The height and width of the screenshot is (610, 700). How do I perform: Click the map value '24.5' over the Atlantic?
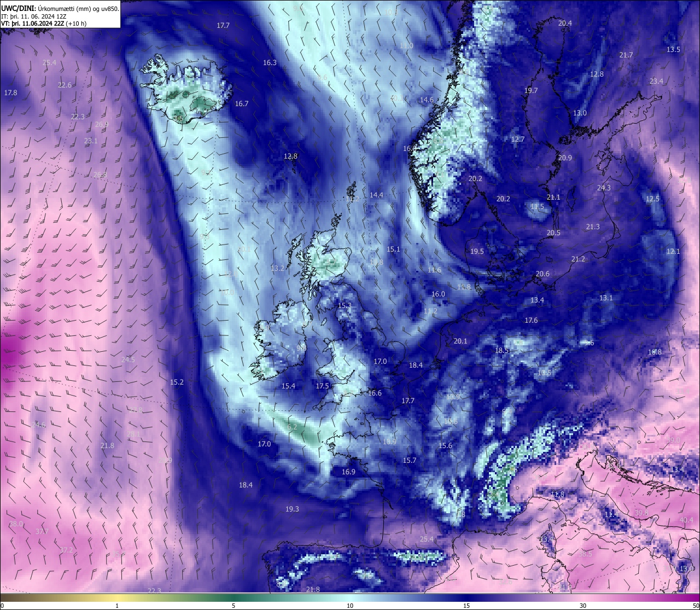point(128,360)
